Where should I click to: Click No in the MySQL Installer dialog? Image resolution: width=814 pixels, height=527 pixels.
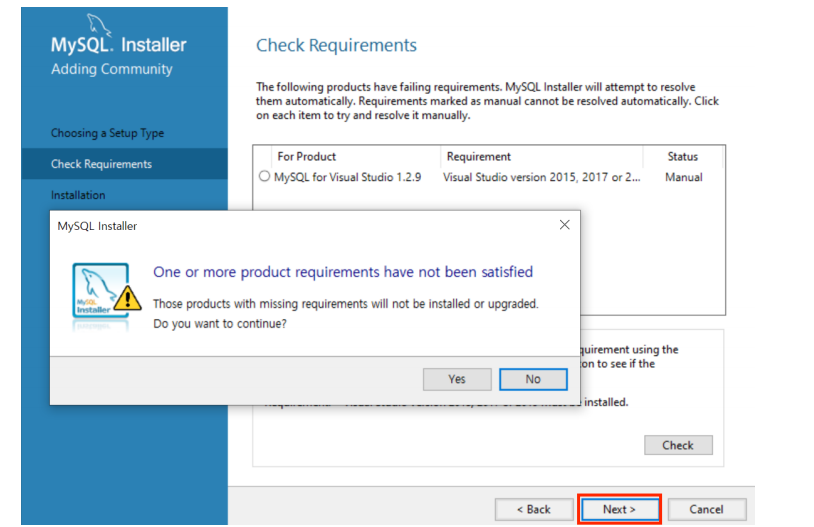[533, 379]
